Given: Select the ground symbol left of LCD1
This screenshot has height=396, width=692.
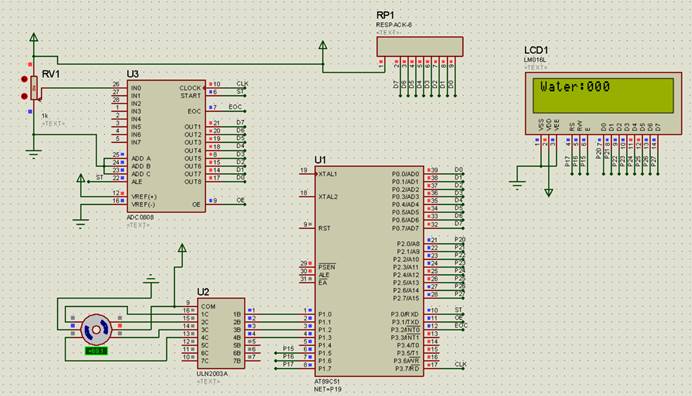Looking at the screenshot, I should [x=517, y=185].
